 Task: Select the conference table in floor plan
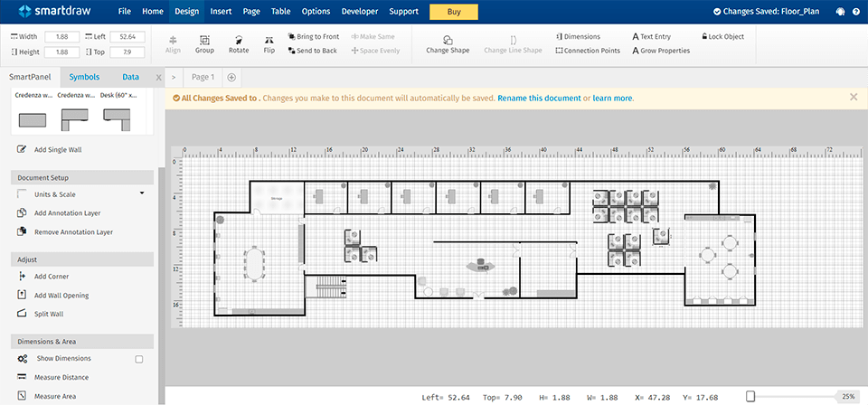click(x=254, y=264)
